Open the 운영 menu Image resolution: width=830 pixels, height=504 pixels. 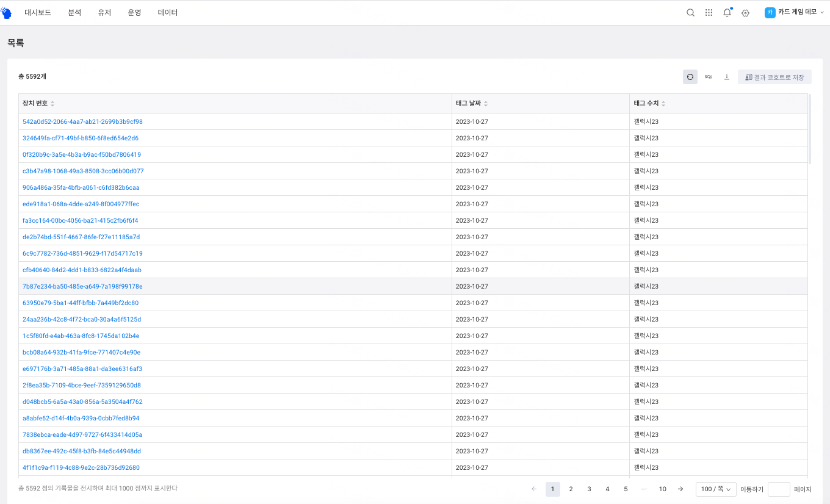[134, 12]
